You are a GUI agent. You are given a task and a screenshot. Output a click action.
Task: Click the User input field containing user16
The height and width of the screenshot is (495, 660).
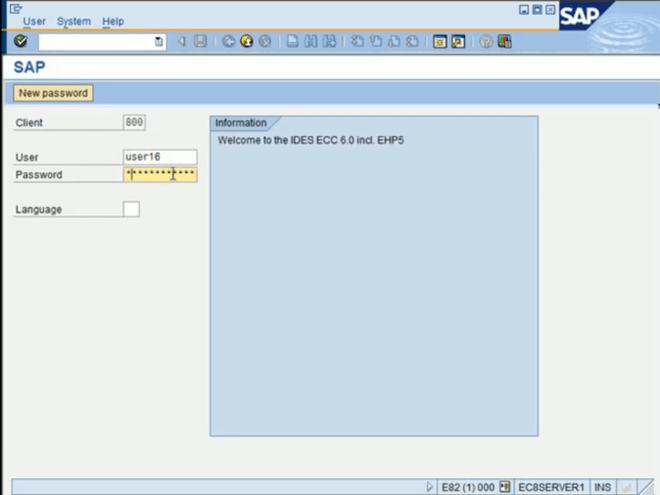pyautogui.click(x=160, y=157)
